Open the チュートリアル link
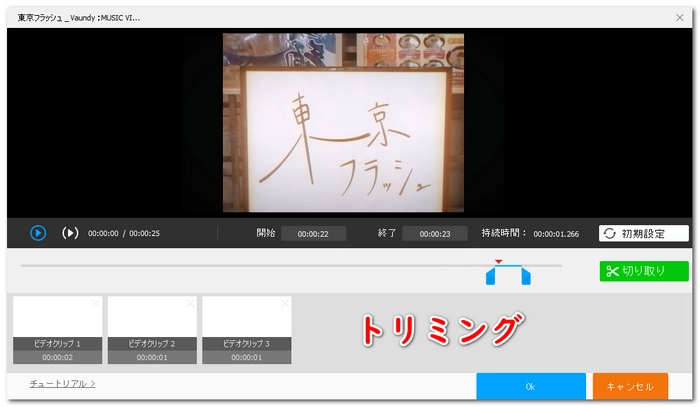This screenshot has width=700, height=407. point(62,384)
